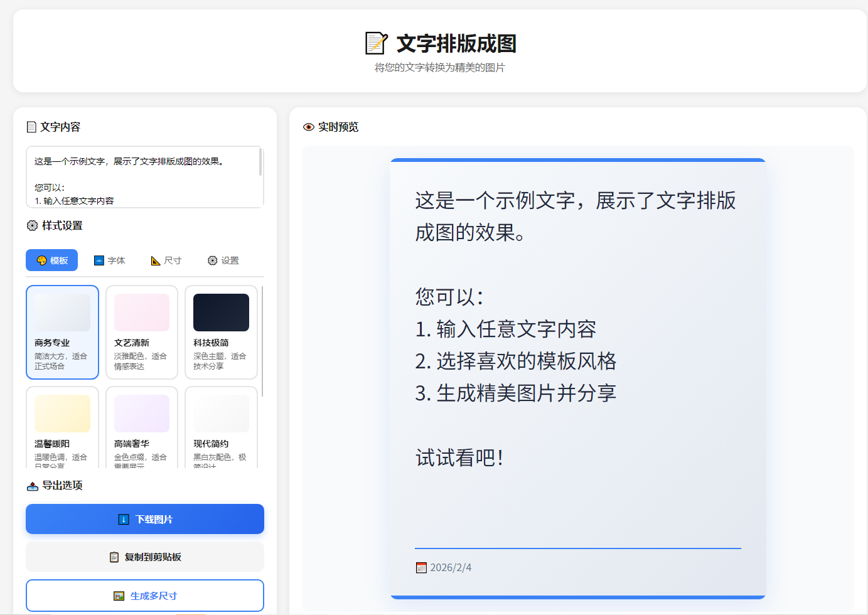Switch to the 字体 tab
Image resolution: width=868 pixels, height=615 pixels.
tap(109, 260)
